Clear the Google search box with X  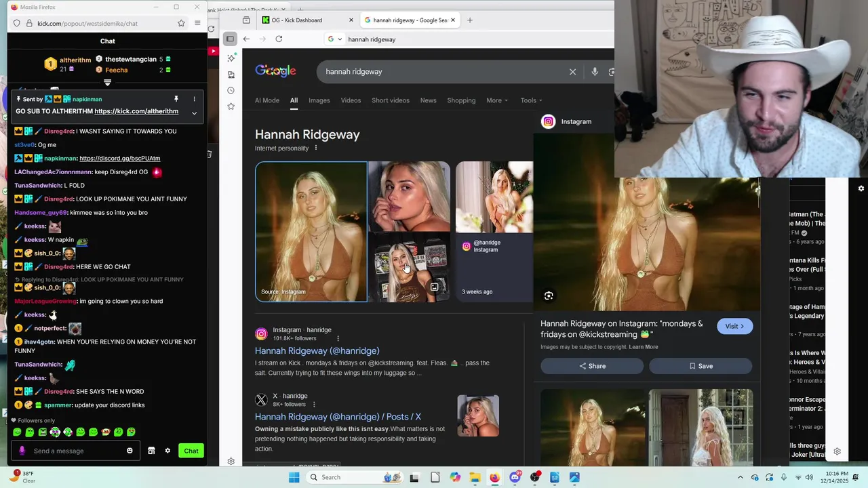(x=572, y=71)
